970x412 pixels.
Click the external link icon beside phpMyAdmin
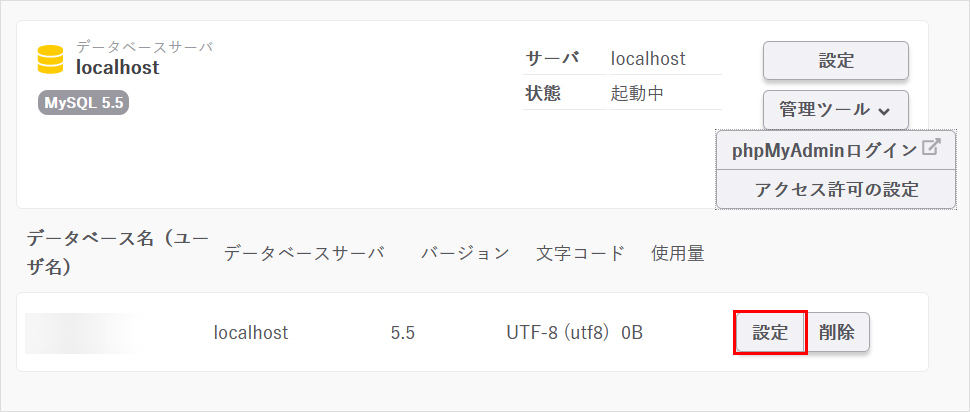click(x=931, y=148)
